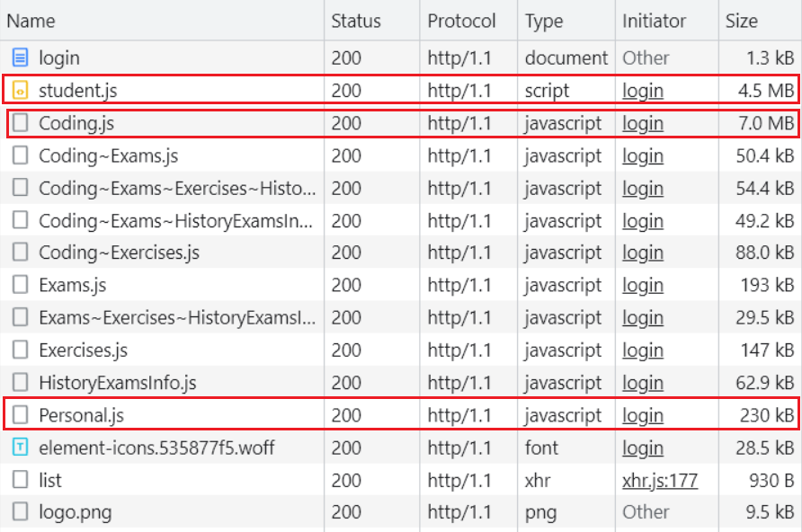Select the student.js request name

pos(77,91)
